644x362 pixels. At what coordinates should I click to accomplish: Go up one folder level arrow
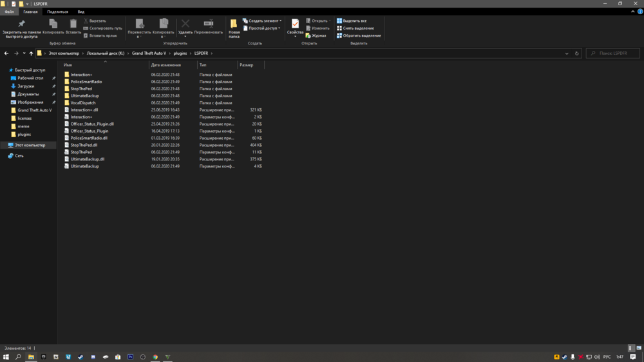point(31,53)
